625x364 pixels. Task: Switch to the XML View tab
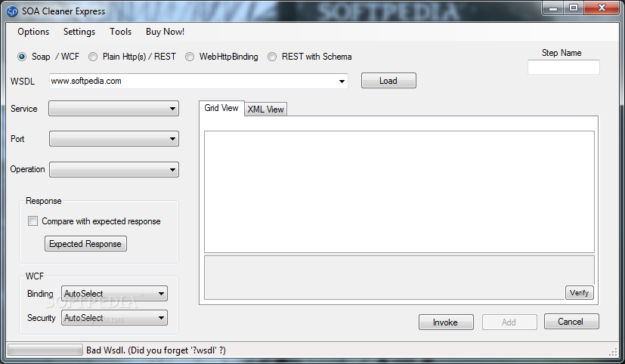click(265, 109)
